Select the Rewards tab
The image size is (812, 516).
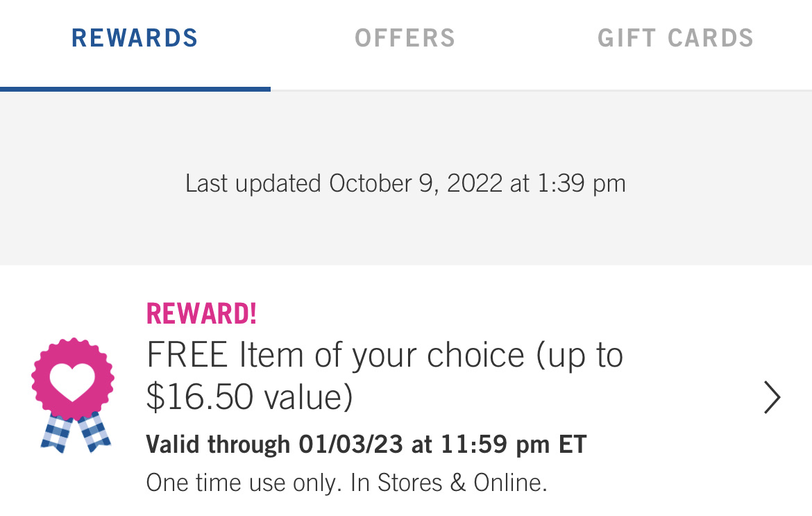pyautogui.click(x=135, y=38)
